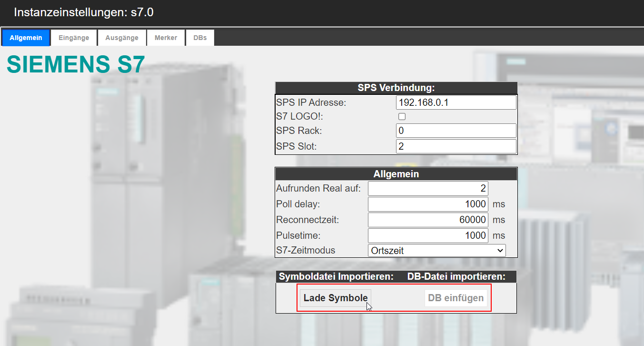Go to the DBs tab
644x346 pixels.
click(x=200, y=38)
